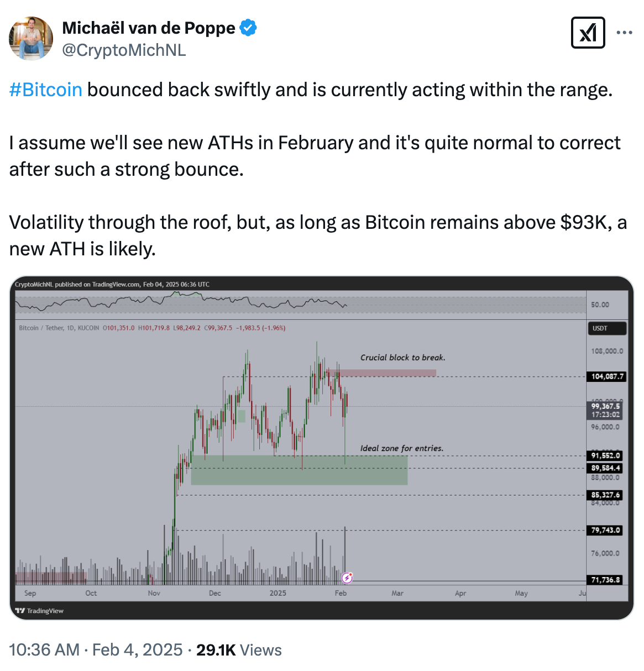
Task: Click the TradingView logo in chart footer
Action: (39, 611)
